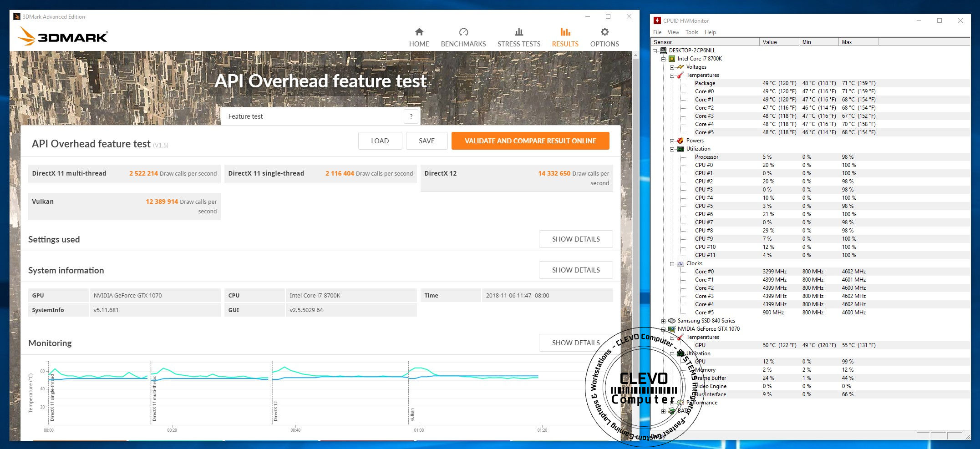Click the NVIDIA GeForce GTX 1070 card icon
This screenshot has width=980, height=449.
672,329
